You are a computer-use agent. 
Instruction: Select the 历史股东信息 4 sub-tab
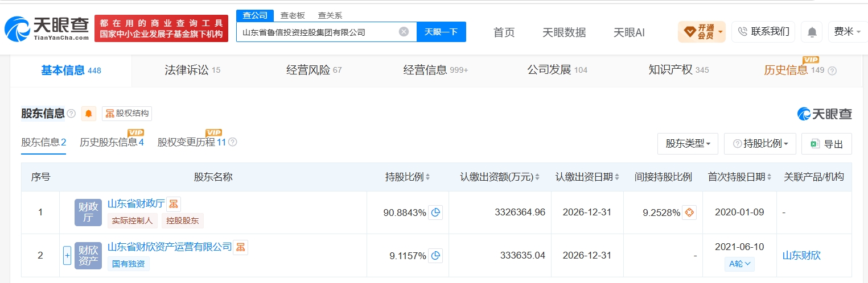(112, 142)
